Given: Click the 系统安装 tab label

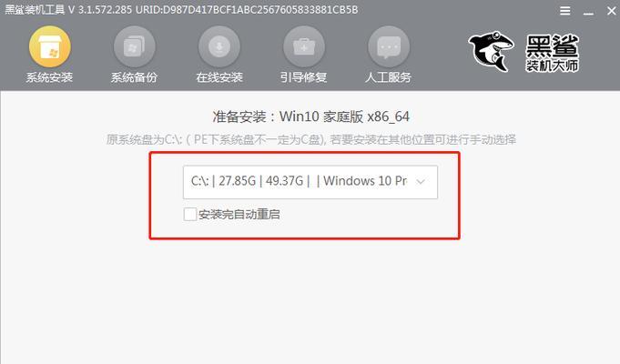Looking at the screenshot, I should (49, 77).
